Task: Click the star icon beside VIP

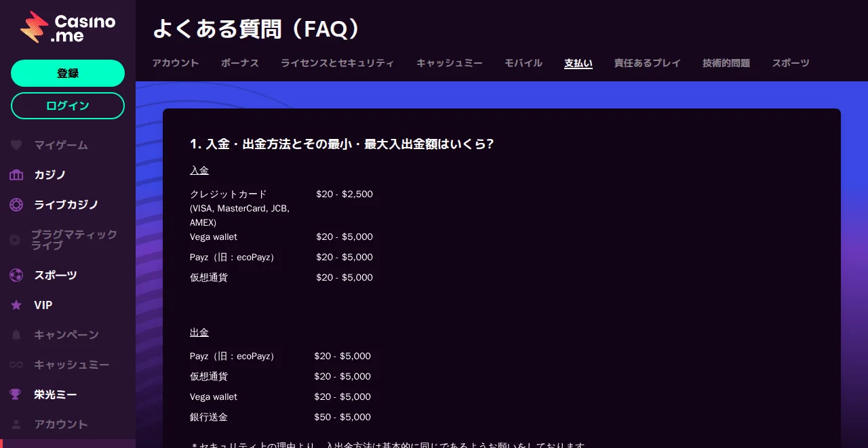Action: click(x=16, y=305)
